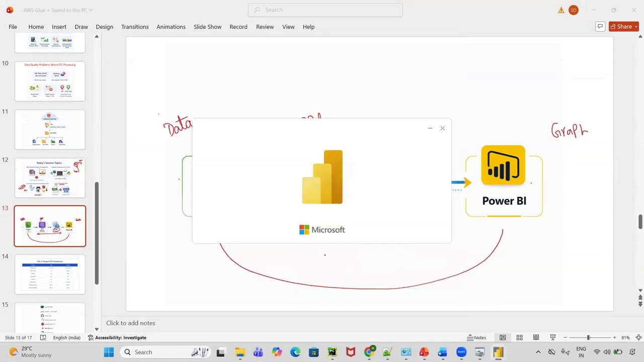Image resolution: width=644 pixels, height=362 pixels.
Task: Click the Power BI logo on the slide
Action: point(503,166)
